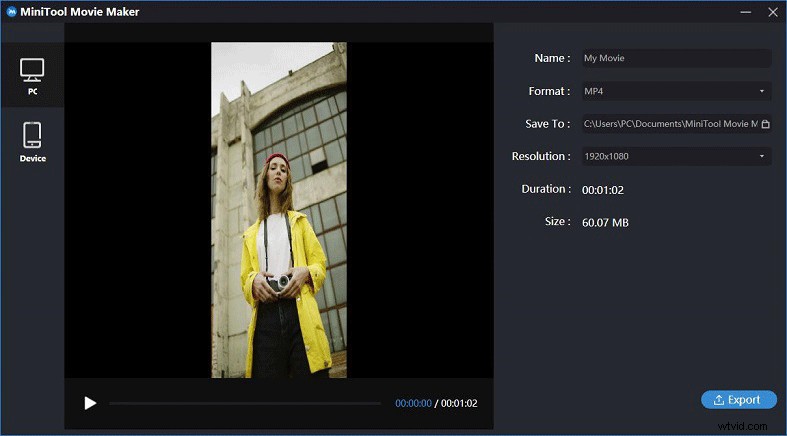Minimize the MiniTool Movie Maker window
Viewport: 787px width, 436px height.
745,12
